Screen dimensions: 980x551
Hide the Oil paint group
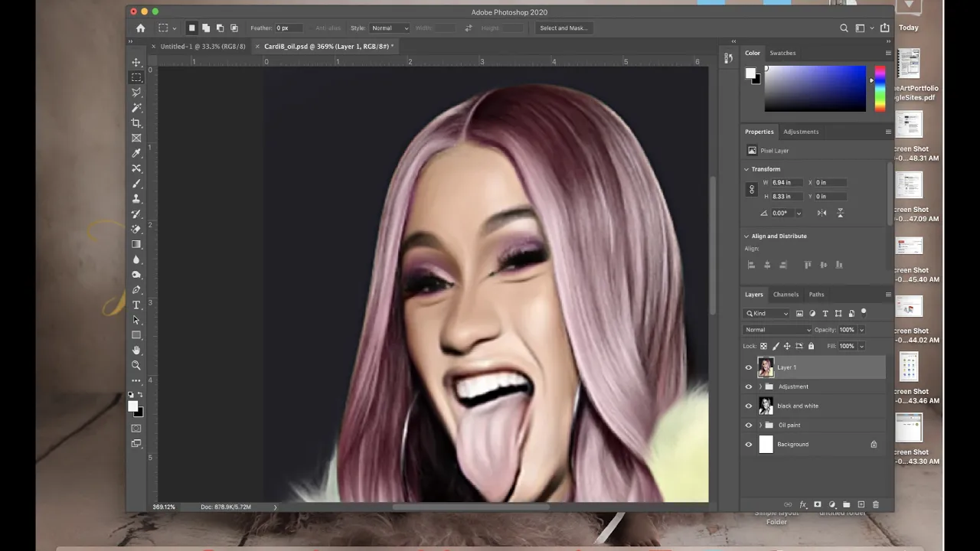pyautogui.click(x=749, y=425)
